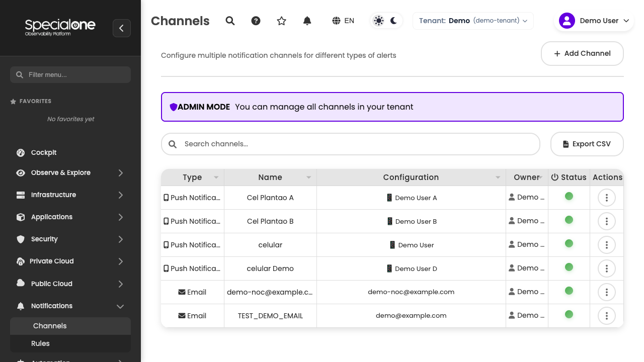Change language via EN globe selector

[x=343, y=21]
